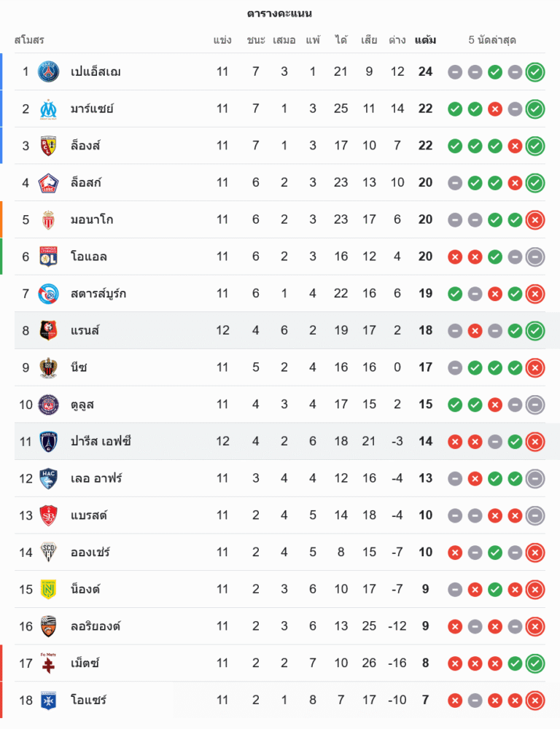The image size is (560, 729).
Task: Click the Strasbourg club logo
Action: click(x=48, y=294)
